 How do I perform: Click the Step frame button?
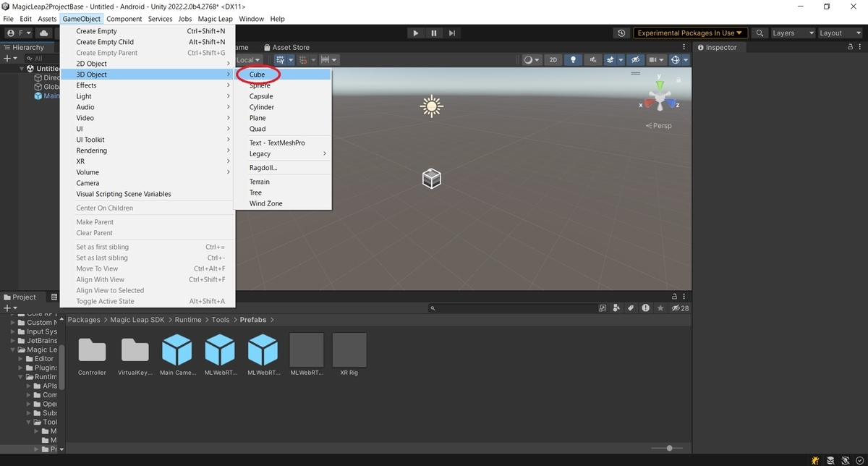pyautogui.click(x=451, y=33)
